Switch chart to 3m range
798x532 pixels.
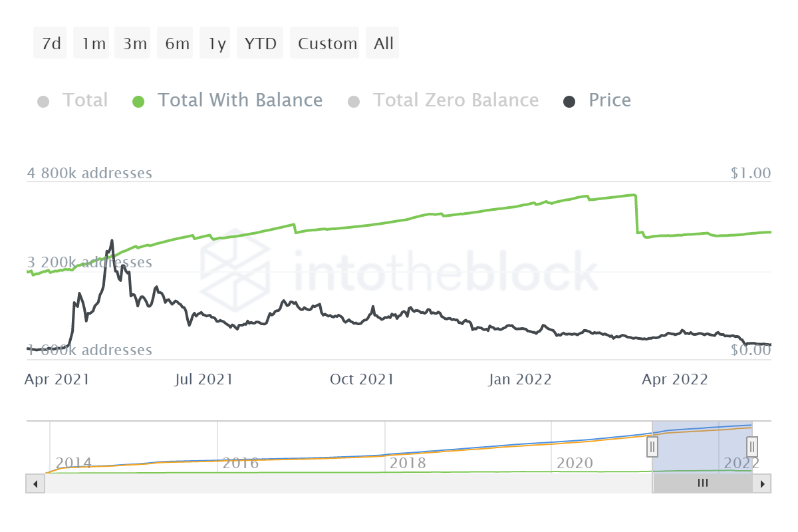134,44
